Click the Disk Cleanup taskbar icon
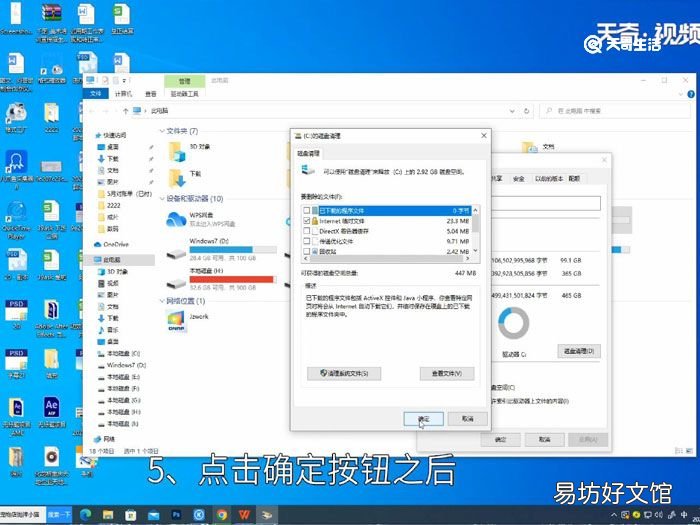The image size is (700, 525). click(267, 515)
